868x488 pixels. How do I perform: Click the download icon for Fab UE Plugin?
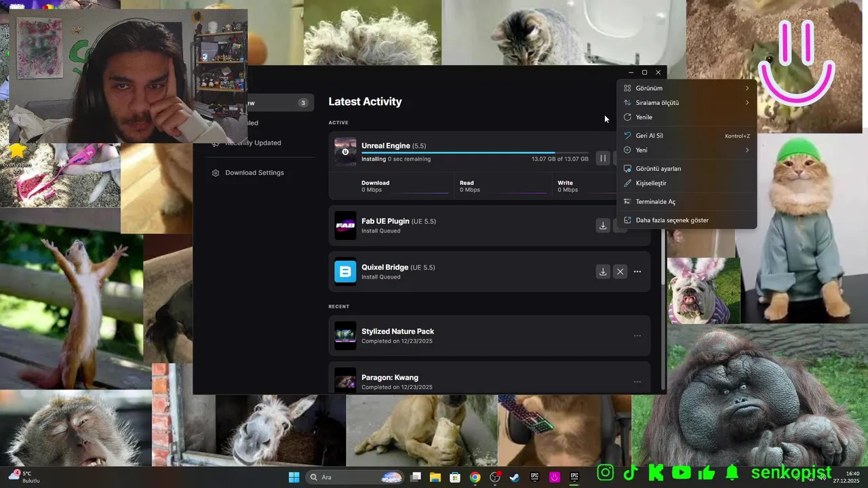(603, 226)
